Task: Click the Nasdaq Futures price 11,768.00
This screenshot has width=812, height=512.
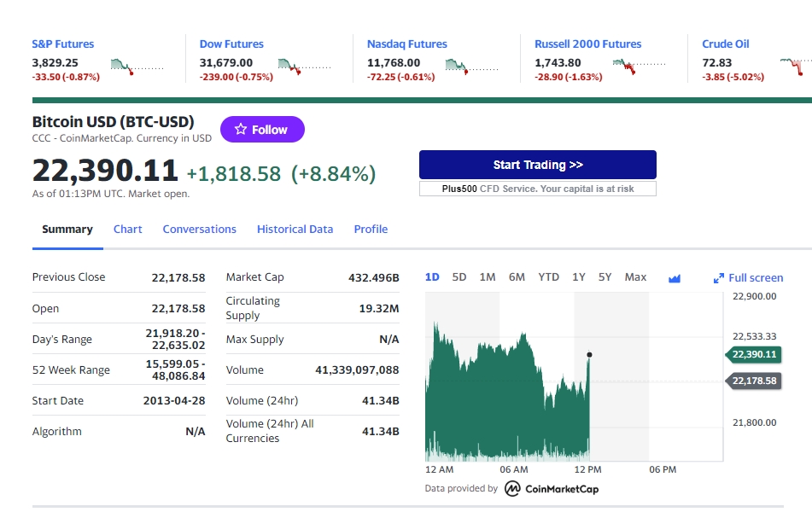Action: [394, 62]
